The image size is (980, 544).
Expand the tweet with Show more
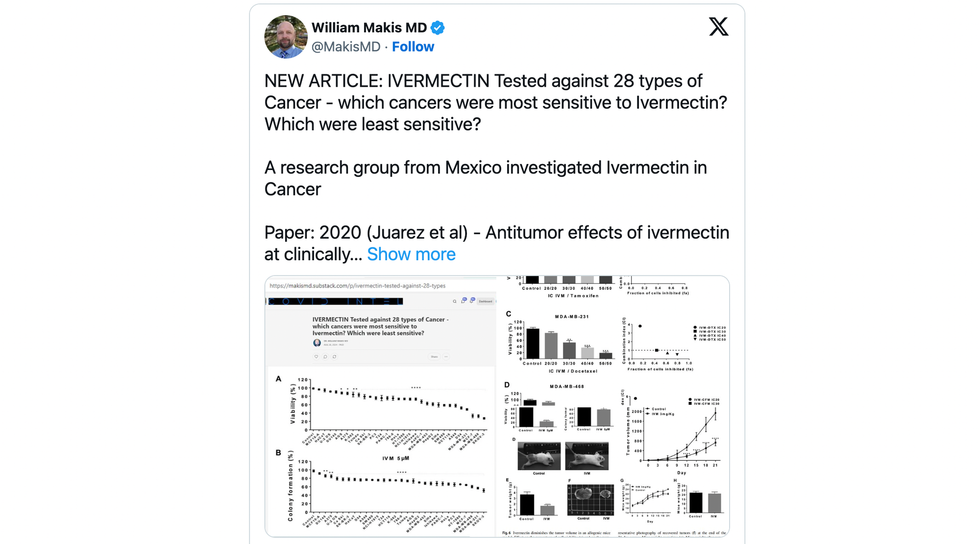[x=411, y=254]
